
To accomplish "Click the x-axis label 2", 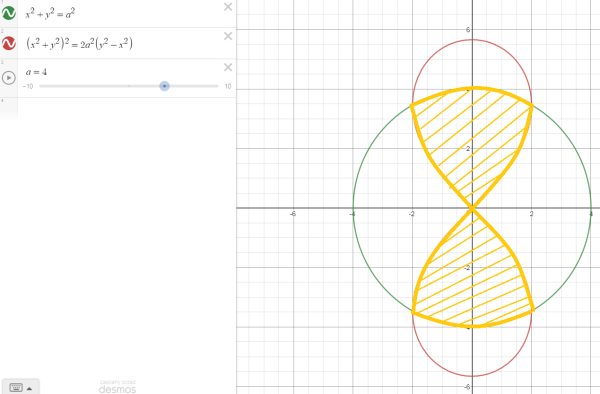I will click(x=532, y=214).
